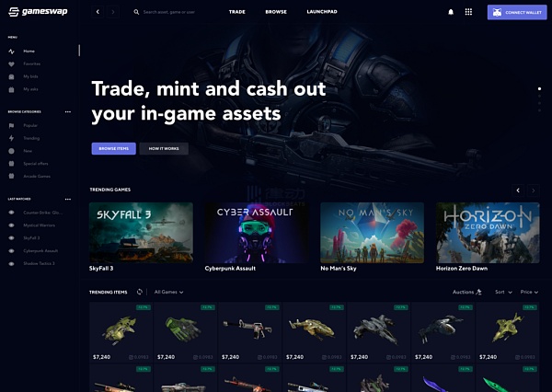Click the gameswap logo
The height and width of the screenshot is (392, 552).
coord(38,12)
